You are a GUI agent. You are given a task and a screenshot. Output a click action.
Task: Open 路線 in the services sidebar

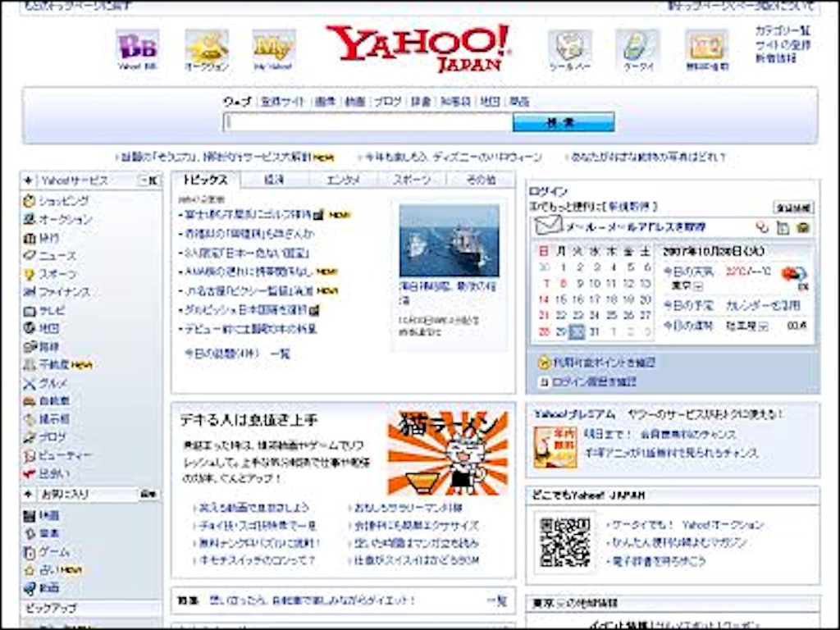(42, 347)
